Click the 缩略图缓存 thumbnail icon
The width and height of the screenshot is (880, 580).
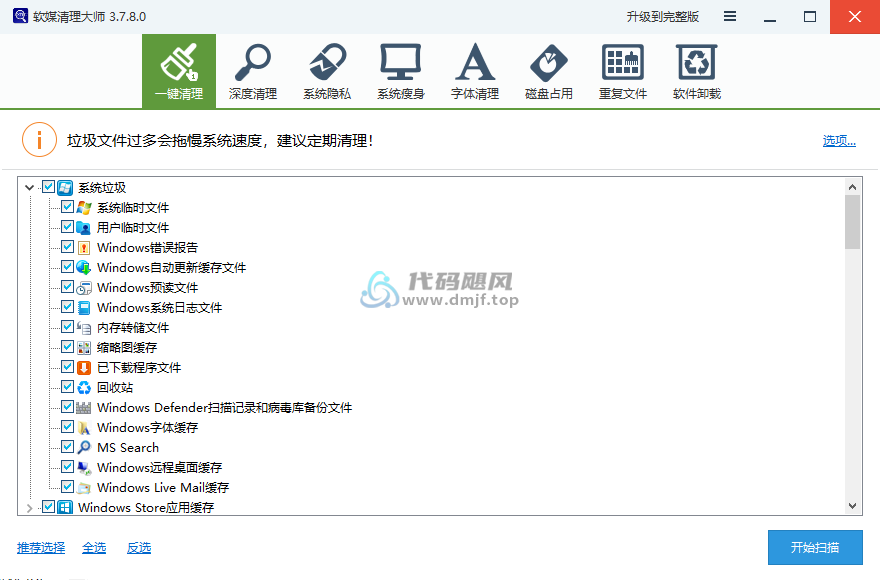(x=84, y=348)
